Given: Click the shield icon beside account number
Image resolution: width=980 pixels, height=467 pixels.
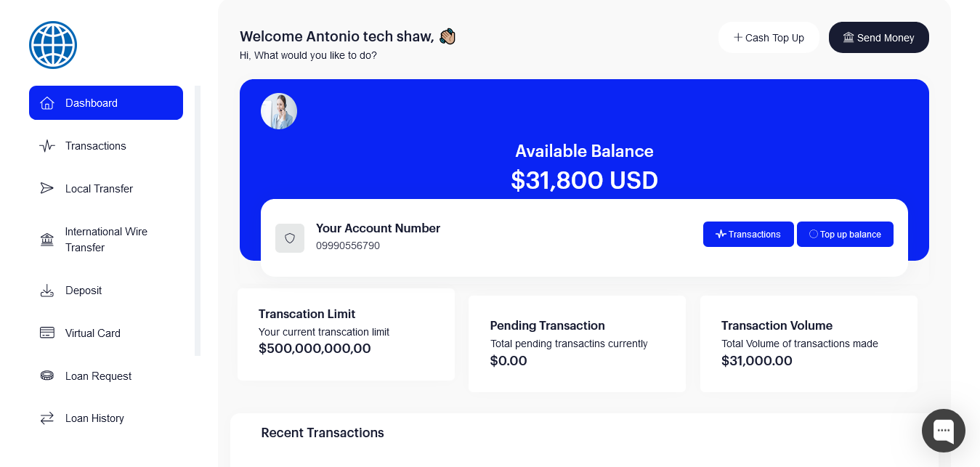Looking at the screenshot, I should pyautogui.click(x=290, y=238).
